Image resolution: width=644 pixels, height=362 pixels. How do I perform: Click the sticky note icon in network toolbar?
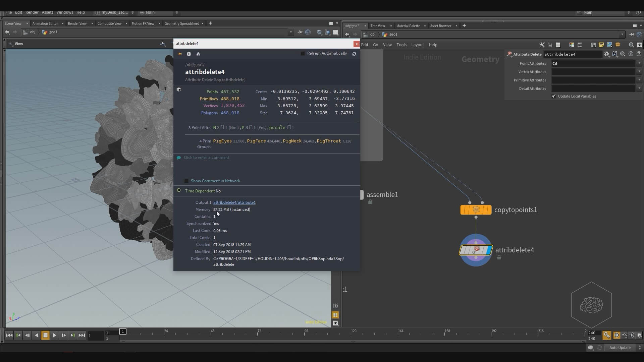[x=601, y=45]
